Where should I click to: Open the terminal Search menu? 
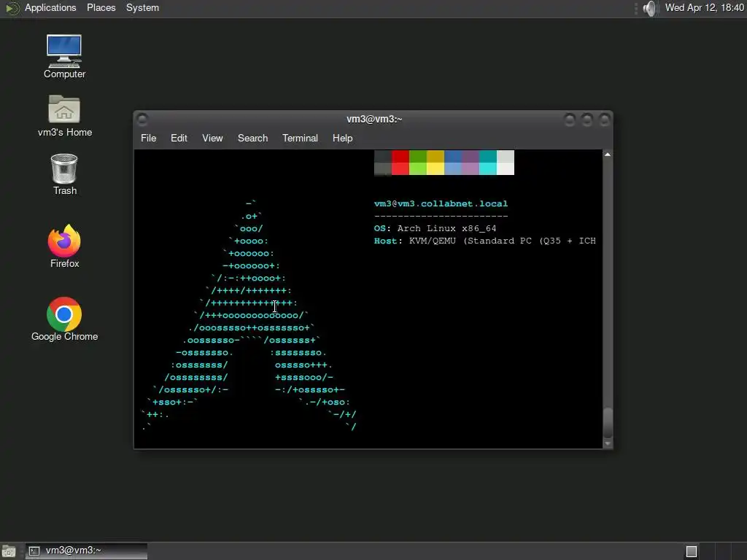pyautogui.click(x=252, y=138)
